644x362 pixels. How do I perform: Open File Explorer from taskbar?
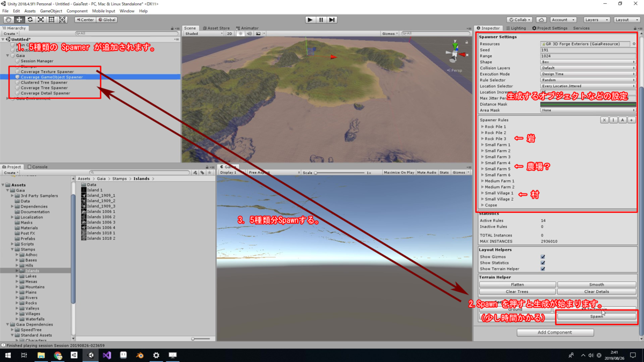[x=41, y=355]
